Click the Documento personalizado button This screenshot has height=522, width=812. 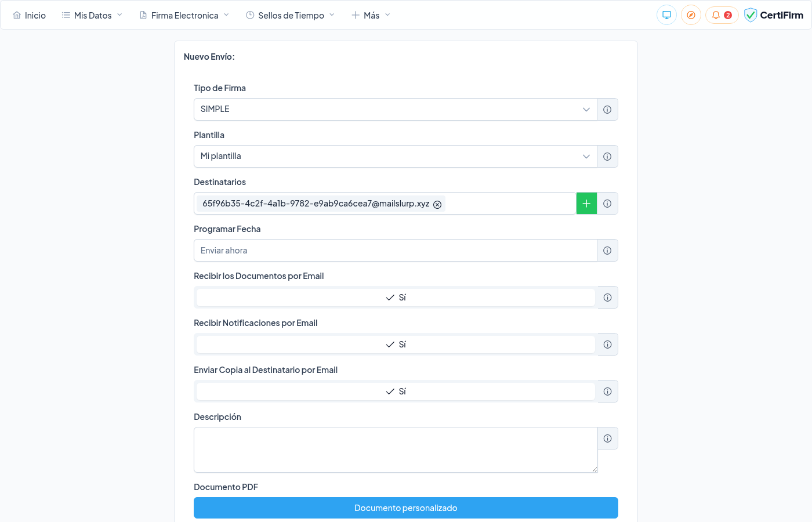405,508
